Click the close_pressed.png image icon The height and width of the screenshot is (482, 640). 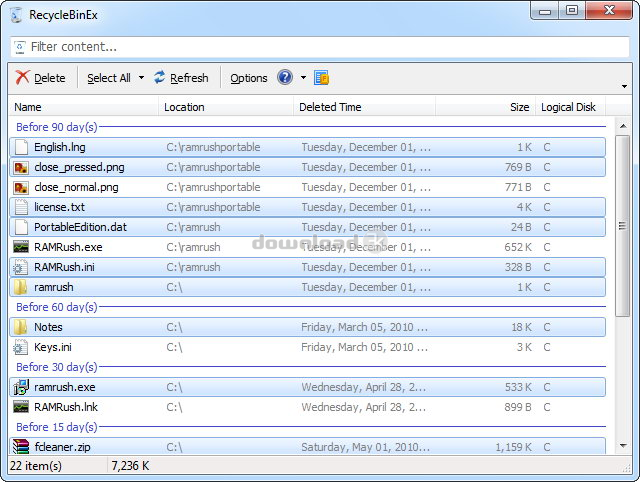21,167
